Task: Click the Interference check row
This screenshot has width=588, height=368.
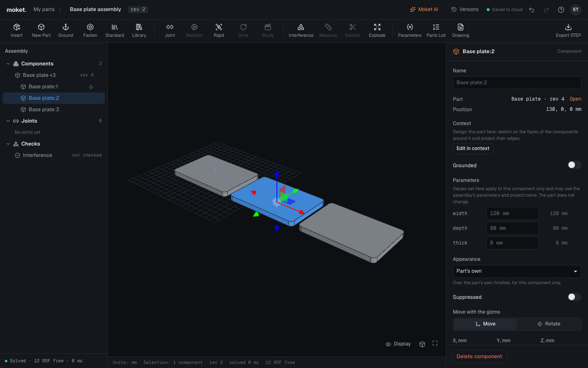Action: [x=54, y=155]
